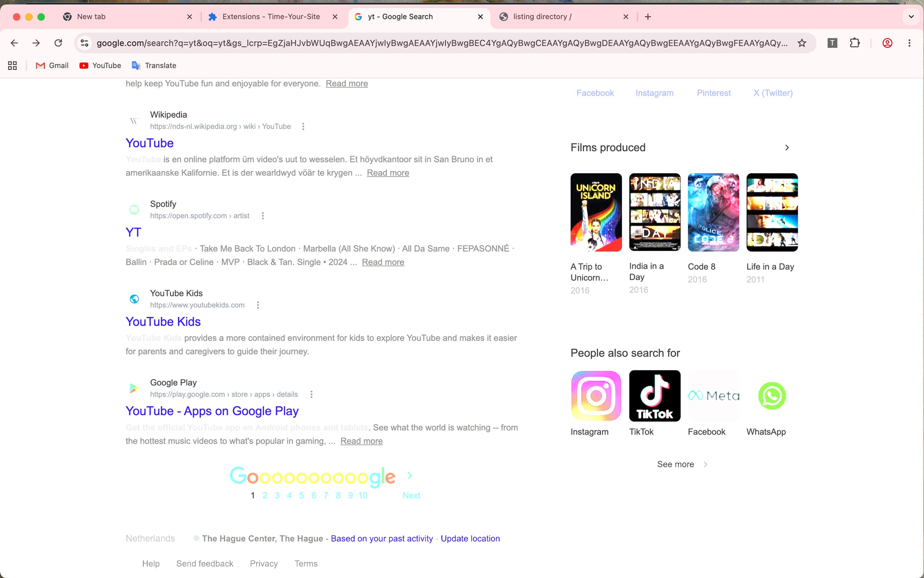Open the Gmail bookmark
The image size is (924, 578).
52,66
